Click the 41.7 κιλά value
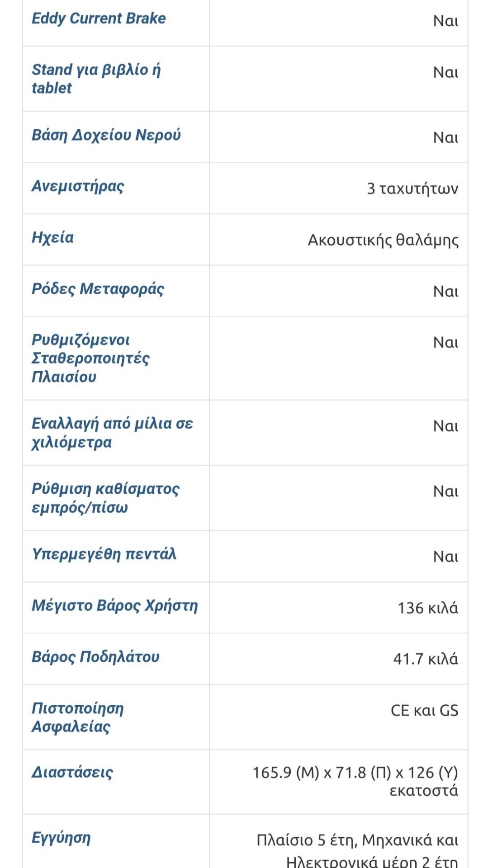This screenshot has height=868, width=483. coord(425,659)
